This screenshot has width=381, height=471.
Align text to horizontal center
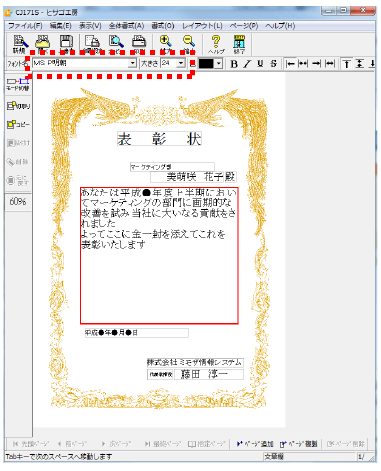coord(303,64)
